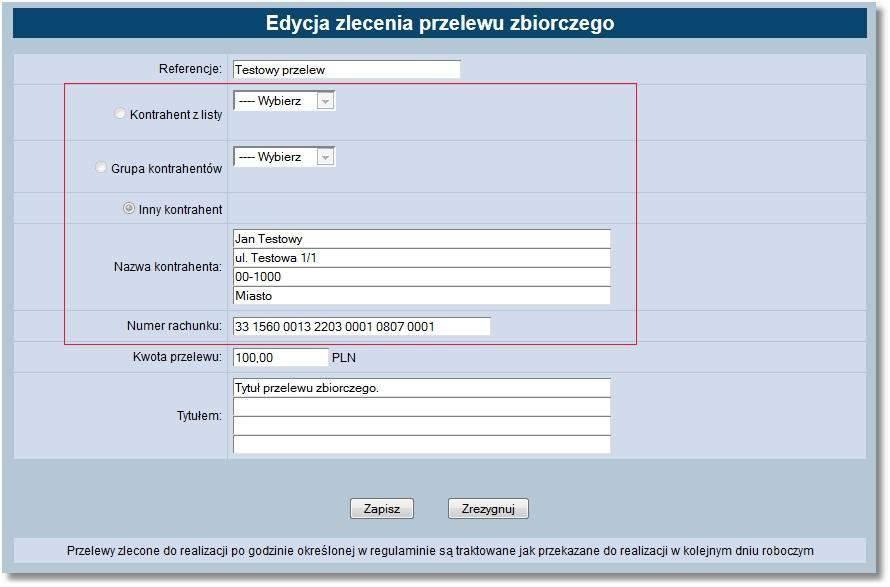Click the Numer rachunku label
This screenshot has height=587, width=890.
174,326
